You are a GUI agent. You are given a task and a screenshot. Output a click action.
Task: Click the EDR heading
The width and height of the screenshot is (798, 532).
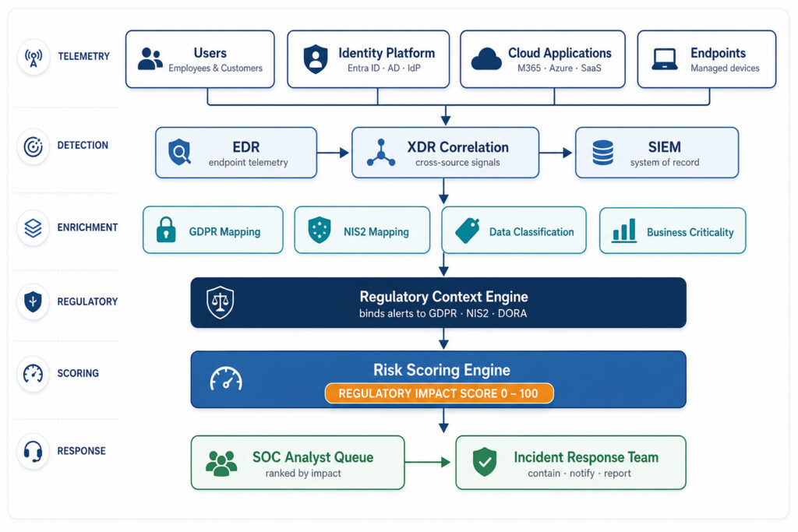(x=246, y=147)
